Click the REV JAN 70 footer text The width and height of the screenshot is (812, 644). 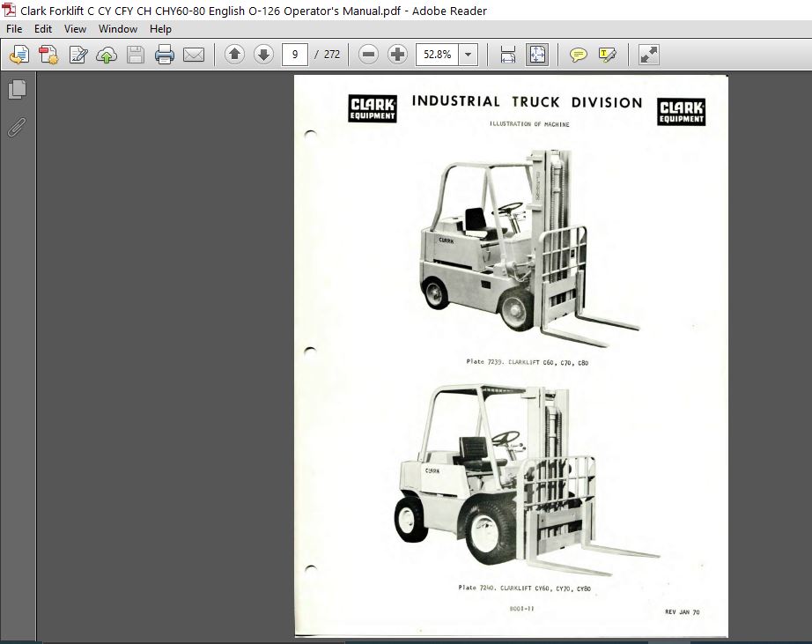point(682,612)
